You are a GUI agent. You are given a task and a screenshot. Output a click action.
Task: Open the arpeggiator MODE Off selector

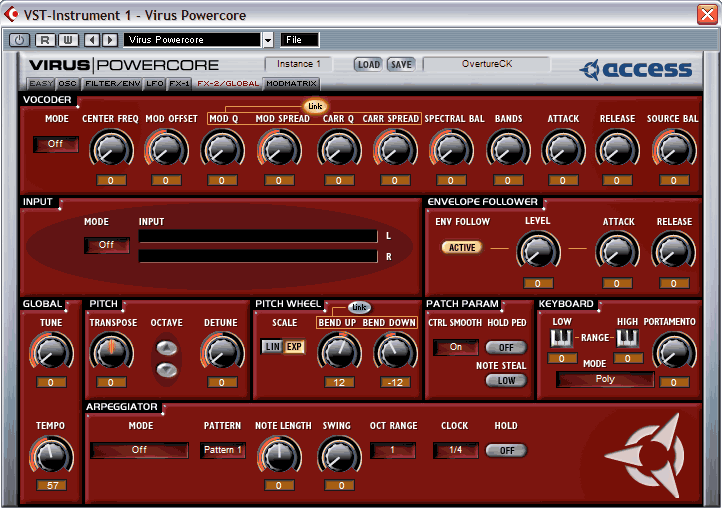[x=140, y=450]
